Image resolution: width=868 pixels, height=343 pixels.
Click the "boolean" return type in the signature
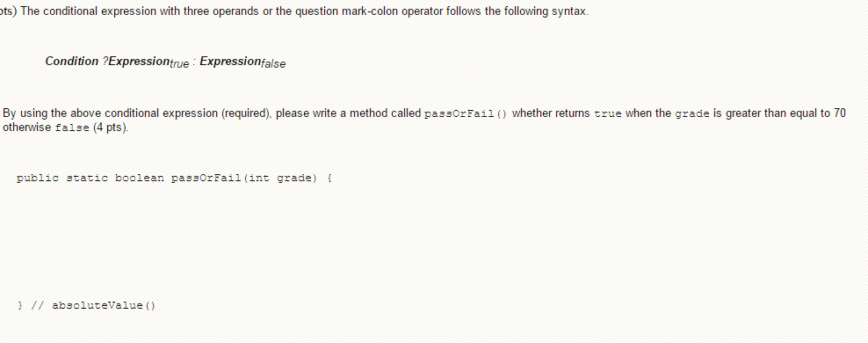(x=140, y=179)
